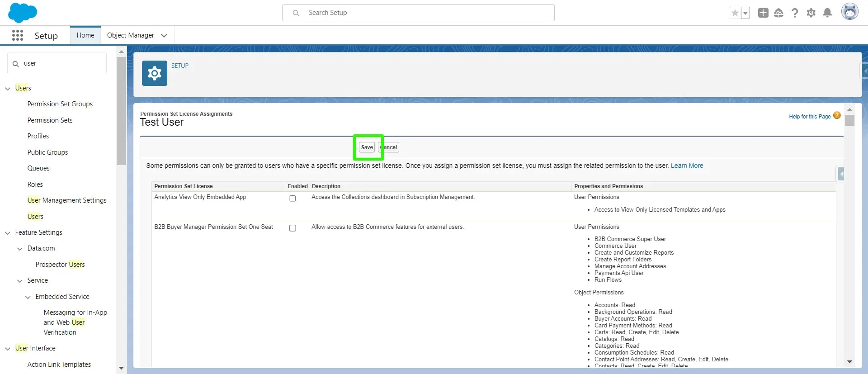Click 'Analytics View Only Embedded App' row name
This screenshot has width=868, height=374.
(200, 197)
